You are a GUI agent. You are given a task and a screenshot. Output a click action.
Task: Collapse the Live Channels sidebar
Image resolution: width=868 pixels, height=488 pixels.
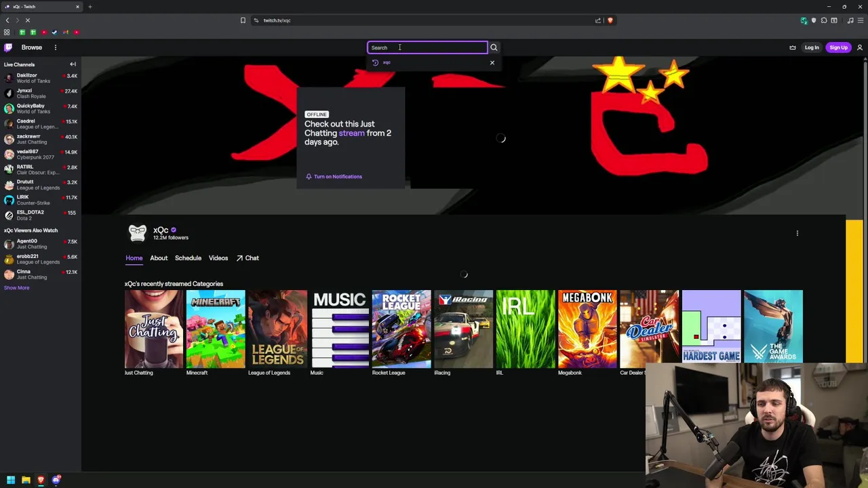coord(73,64)
